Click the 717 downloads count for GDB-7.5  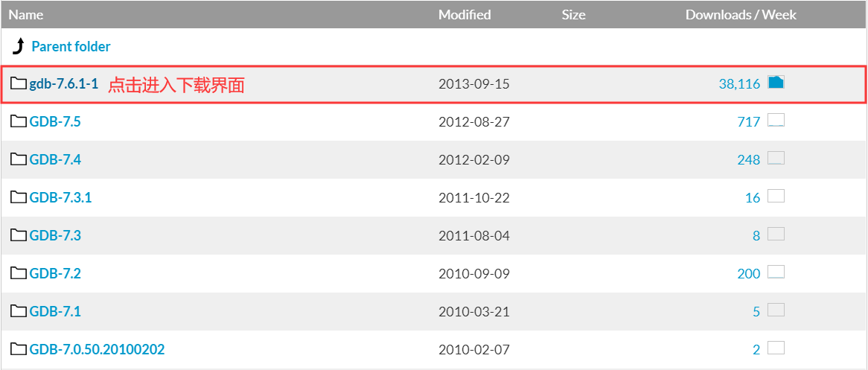pyautogui.click(x=748, y=122)
